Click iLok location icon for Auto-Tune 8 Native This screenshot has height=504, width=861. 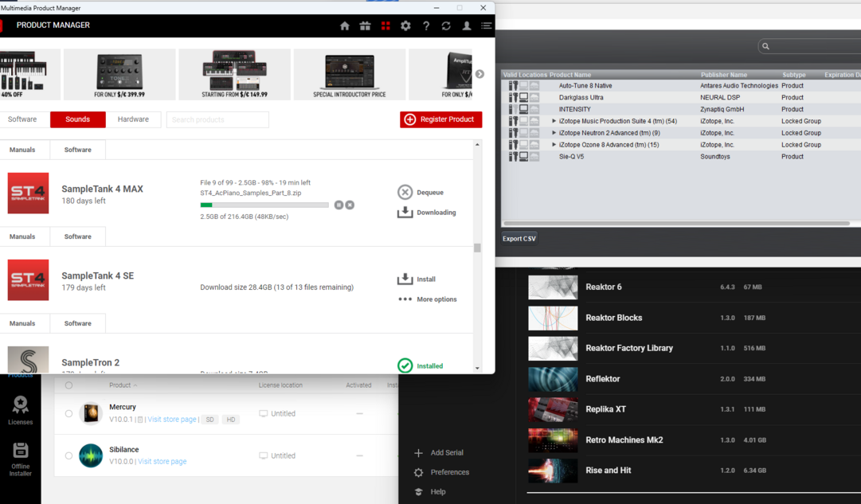(513, 86)
